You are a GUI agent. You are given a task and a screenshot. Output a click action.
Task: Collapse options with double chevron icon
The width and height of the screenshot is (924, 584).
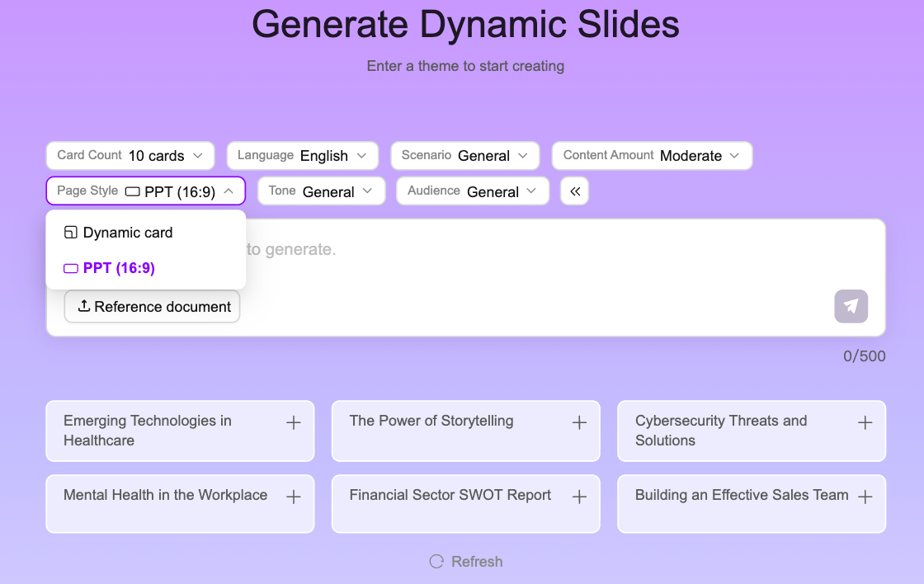click(575, 191)
